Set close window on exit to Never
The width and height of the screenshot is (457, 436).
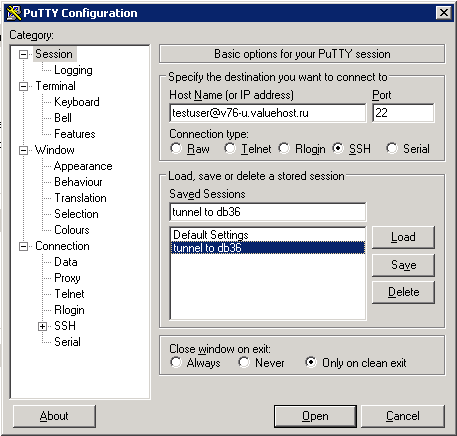click(x=244, y=362)
